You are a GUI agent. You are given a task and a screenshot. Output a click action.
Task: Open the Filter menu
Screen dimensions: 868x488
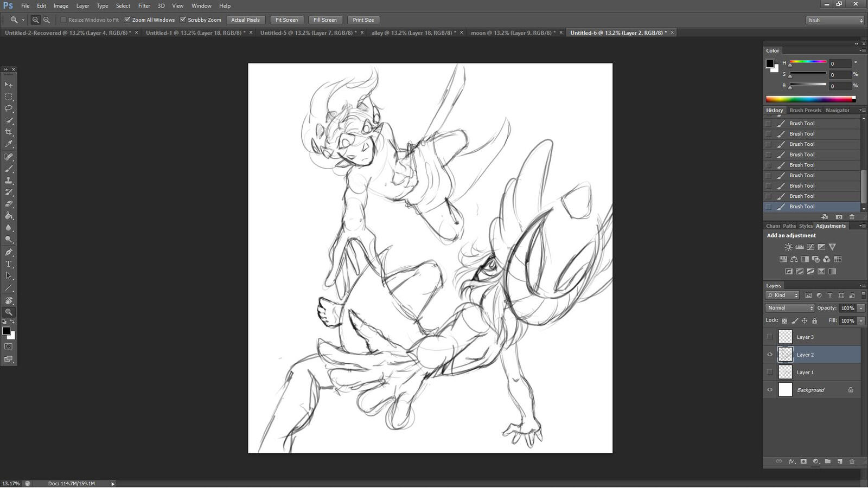point(144,6)
